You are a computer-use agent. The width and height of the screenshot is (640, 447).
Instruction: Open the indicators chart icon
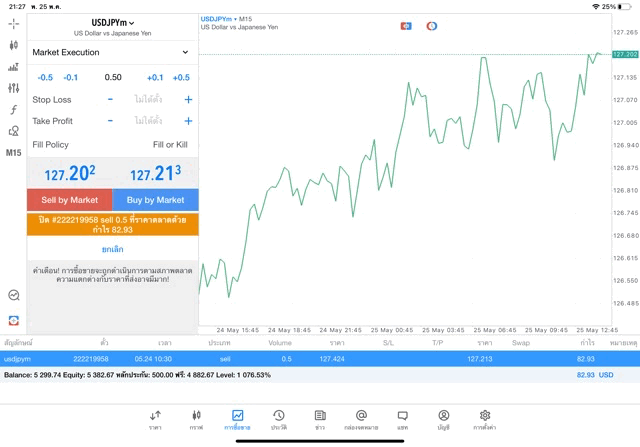tap(13, 67)
